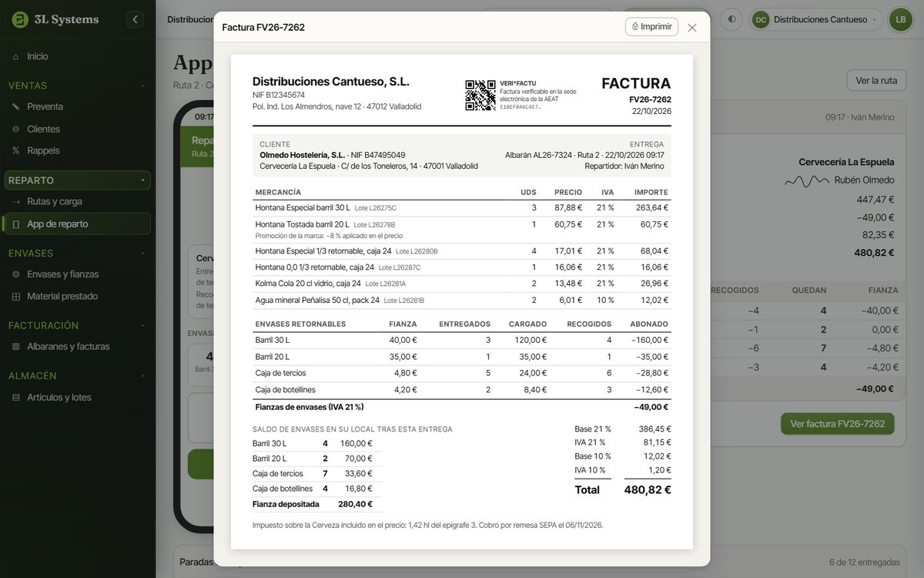The height and width of the screenshot is (578, 924).
Task: Click the home icon beside Inicio
Action: pyautogui.click(x=16, y=56)
